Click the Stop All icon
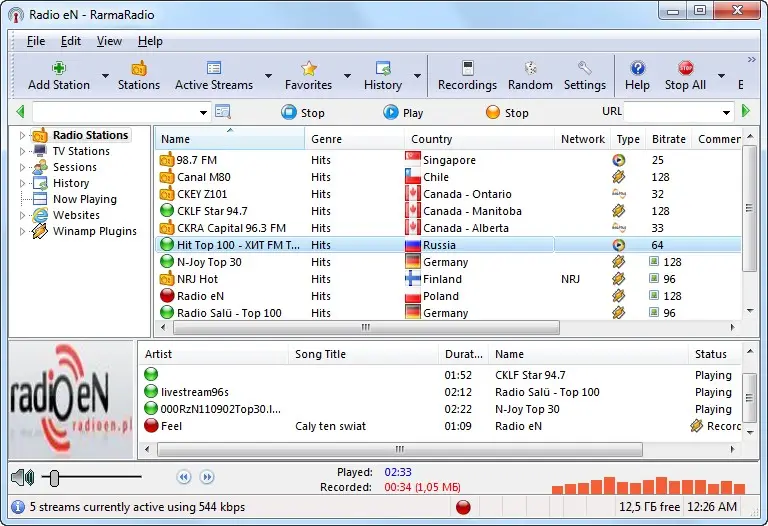Image resolution: width=768 pixels, height=526 pixels. 685,68
